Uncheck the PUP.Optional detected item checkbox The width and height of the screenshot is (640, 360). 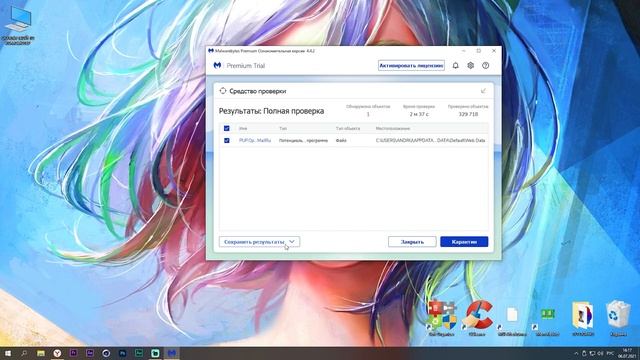(x=227, y=140)
